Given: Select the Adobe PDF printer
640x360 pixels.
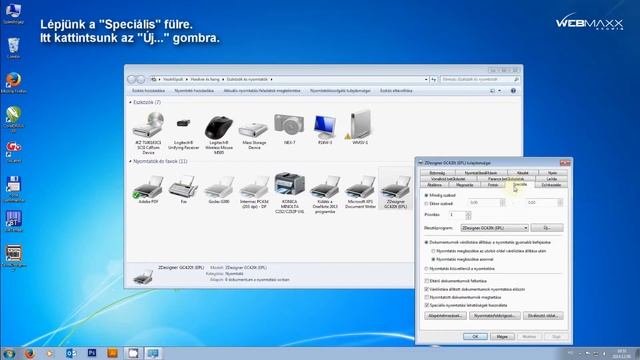Looking at the screenshot, I should coord(148,190).
